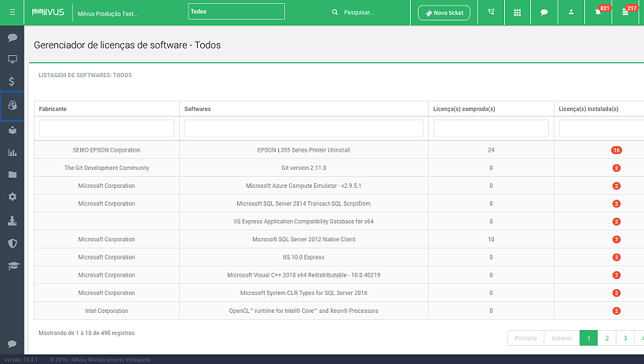Go to pagination page 3

pos(625,338)
